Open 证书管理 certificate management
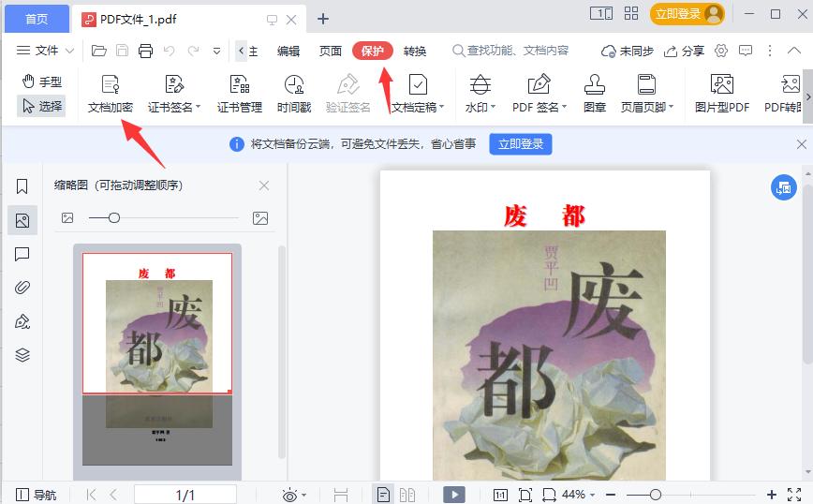Screen dimensions: 813x504 tap(240, 95)
